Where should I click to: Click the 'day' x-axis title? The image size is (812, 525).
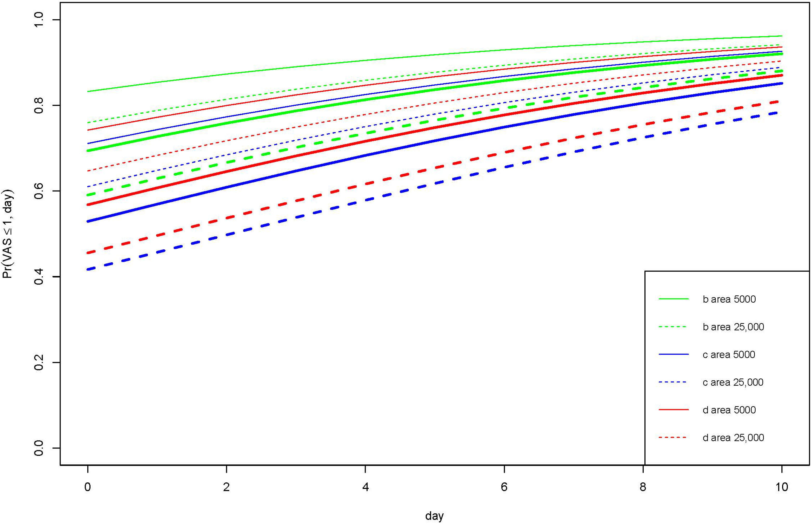(x=434, y=516)
